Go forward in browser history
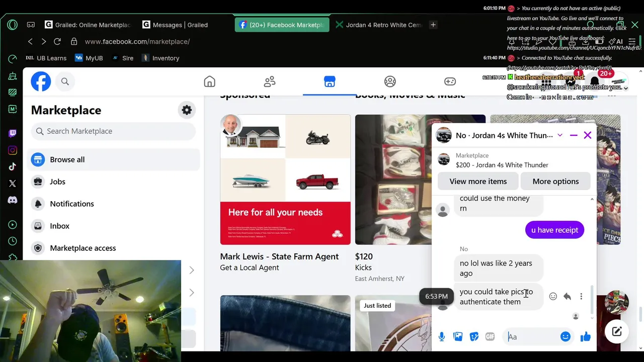Screen dimensions: 644x362 click(x=44, y=41)
